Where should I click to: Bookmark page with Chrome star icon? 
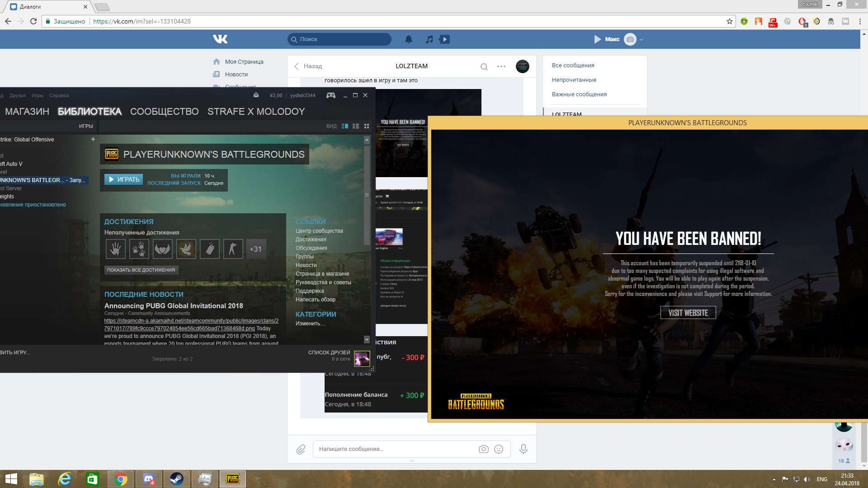[729, 21]
